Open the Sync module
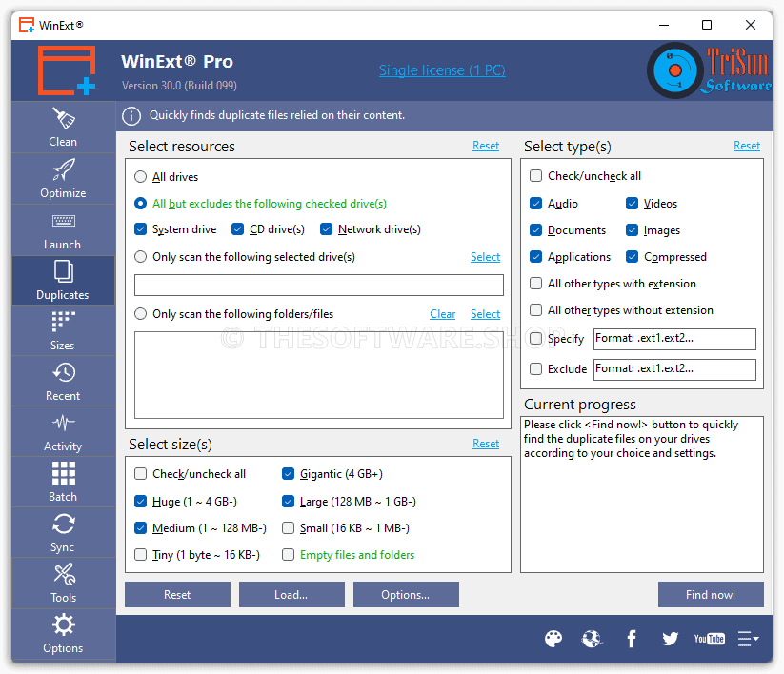Viewport: 784px width, 674px height. 63,532
